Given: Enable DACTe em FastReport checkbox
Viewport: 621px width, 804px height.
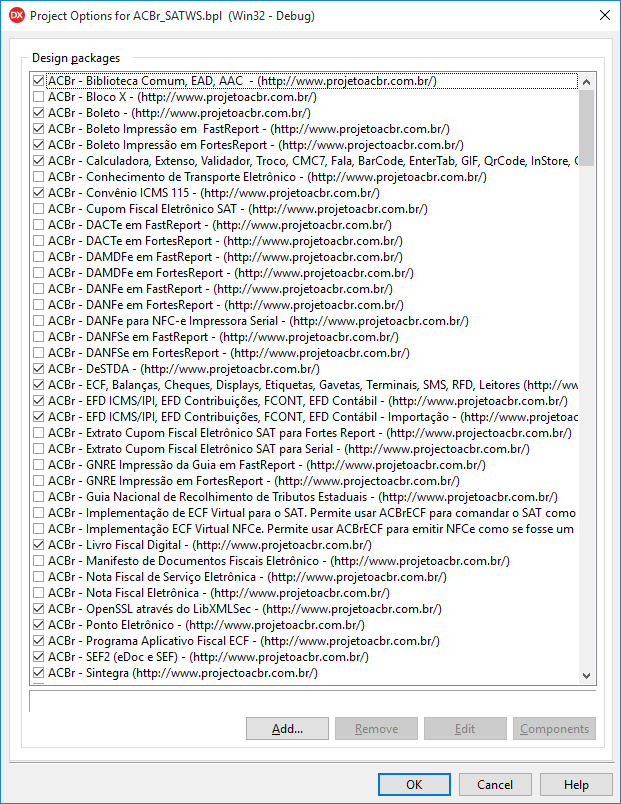Looking at the screenshot, I should [38, 225].
